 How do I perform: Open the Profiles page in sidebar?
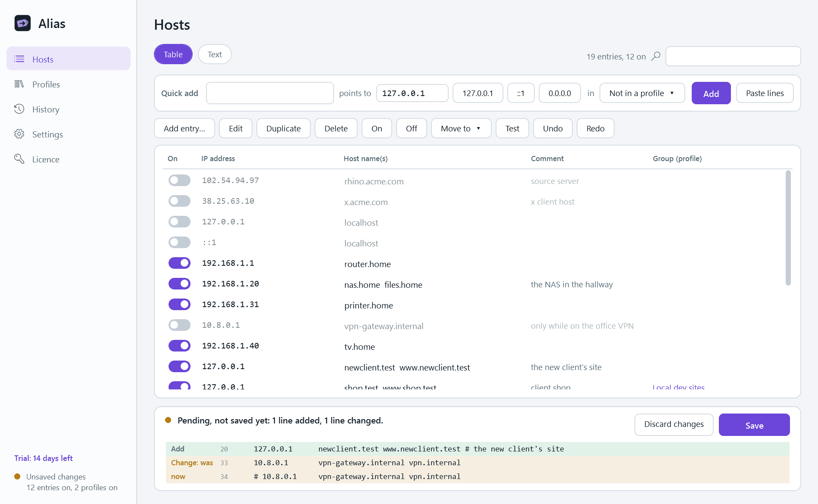[69, 84]
